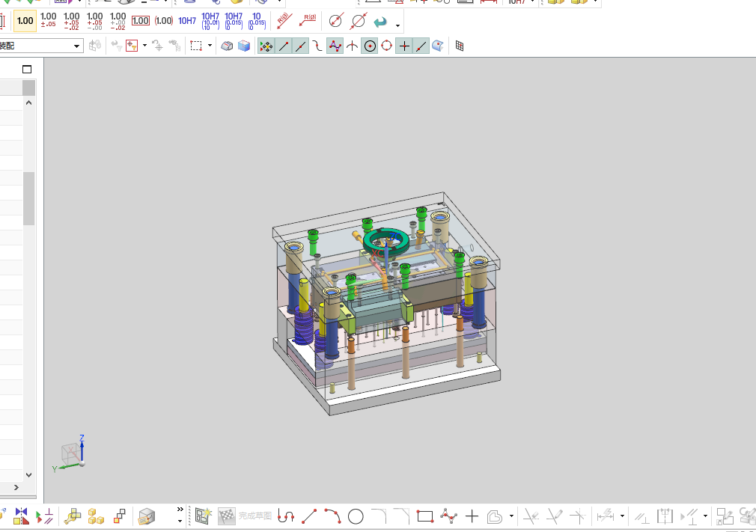Maximize the navigator panel with the square button
Screen dimensions: 756x532
[27, 70]
